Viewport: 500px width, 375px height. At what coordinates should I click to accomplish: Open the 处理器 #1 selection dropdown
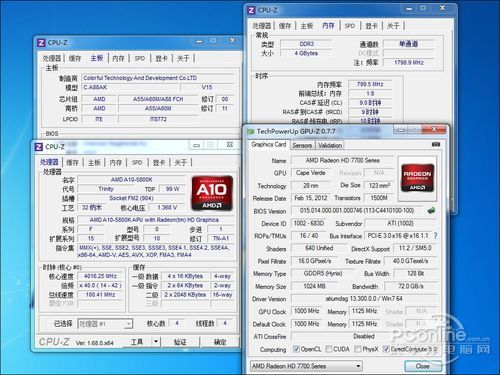pos(105,323)
